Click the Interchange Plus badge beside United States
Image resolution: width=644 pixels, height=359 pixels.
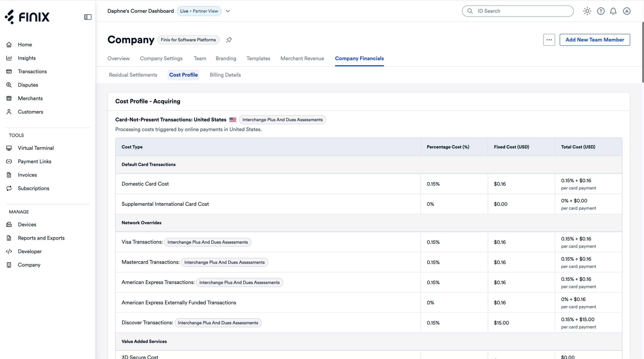pos(282,120)
